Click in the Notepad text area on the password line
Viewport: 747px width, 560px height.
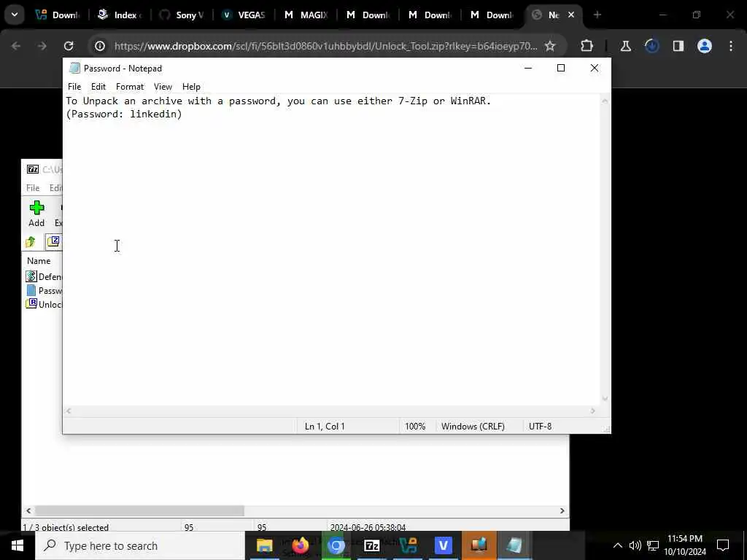[124, 114]
